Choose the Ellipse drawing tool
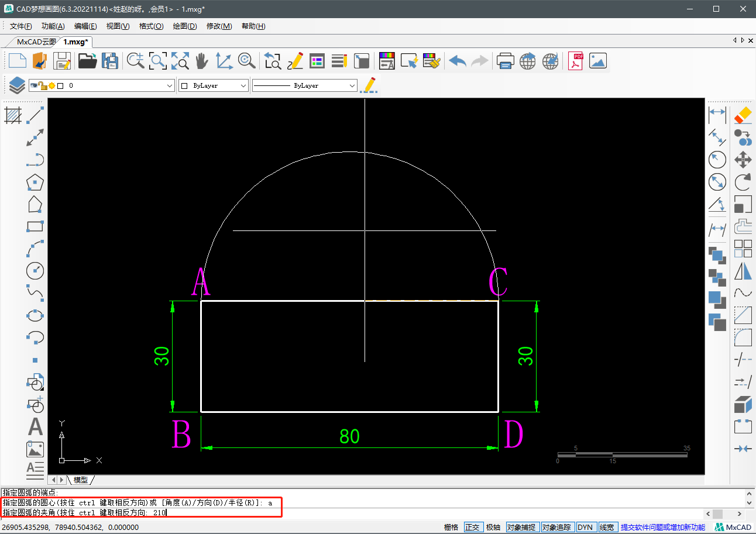Screen dimensions: 756x534 coord(36,315)
